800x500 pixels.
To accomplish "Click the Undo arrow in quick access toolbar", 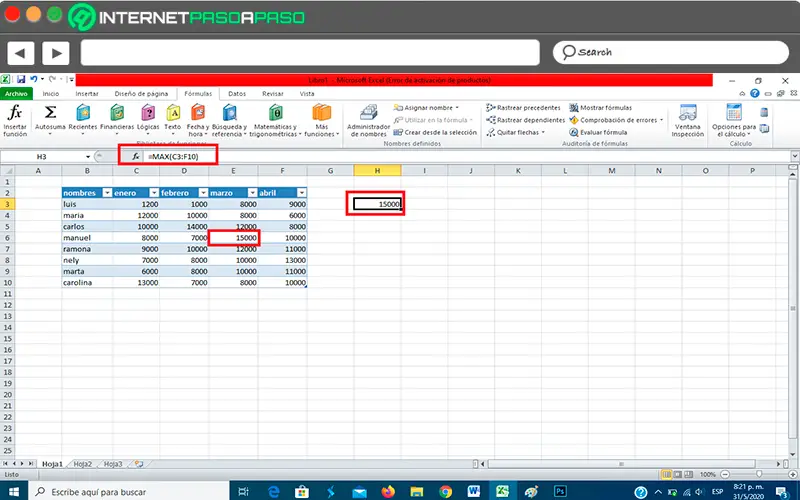I will click(34, 80).
